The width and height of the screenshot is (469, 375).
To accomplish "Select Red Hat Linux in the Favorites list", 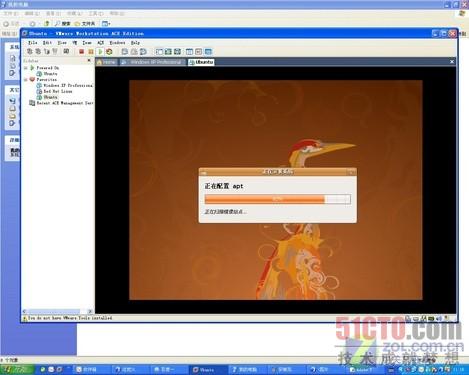I will pos(58,91).
